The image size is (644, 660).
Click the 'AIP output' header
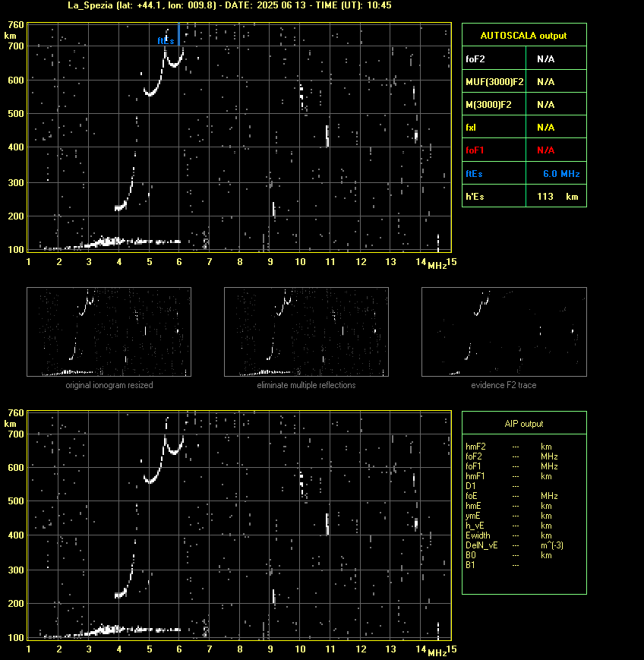pos(524,424)
